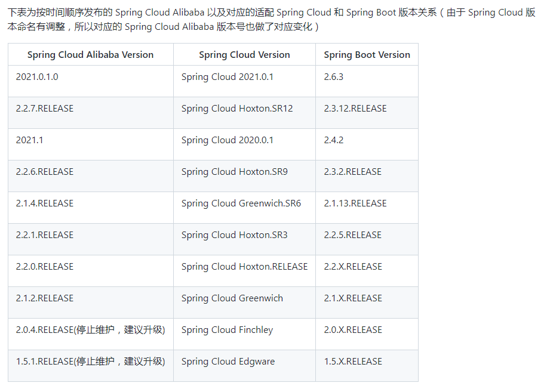
Task: Select the 2.6.3 Spring Boot cell
Action: pos(367,81)
